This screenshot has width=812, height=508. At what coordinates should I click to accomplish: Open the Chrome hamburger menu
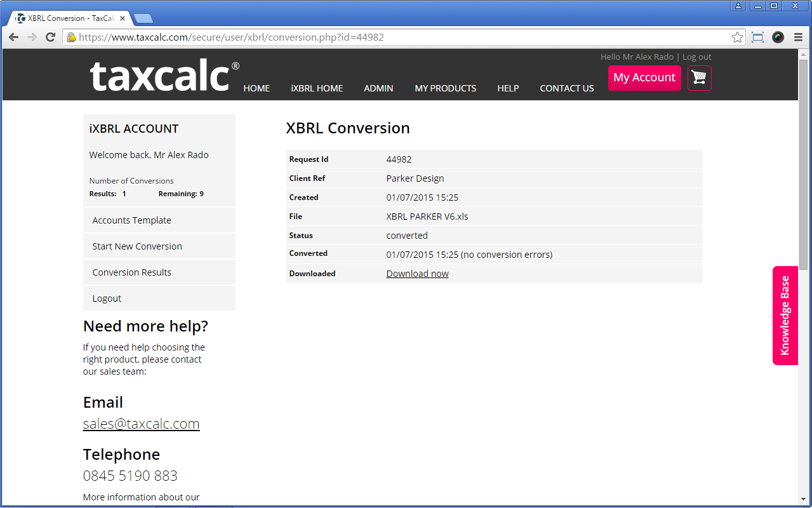(x=798, y=37)
